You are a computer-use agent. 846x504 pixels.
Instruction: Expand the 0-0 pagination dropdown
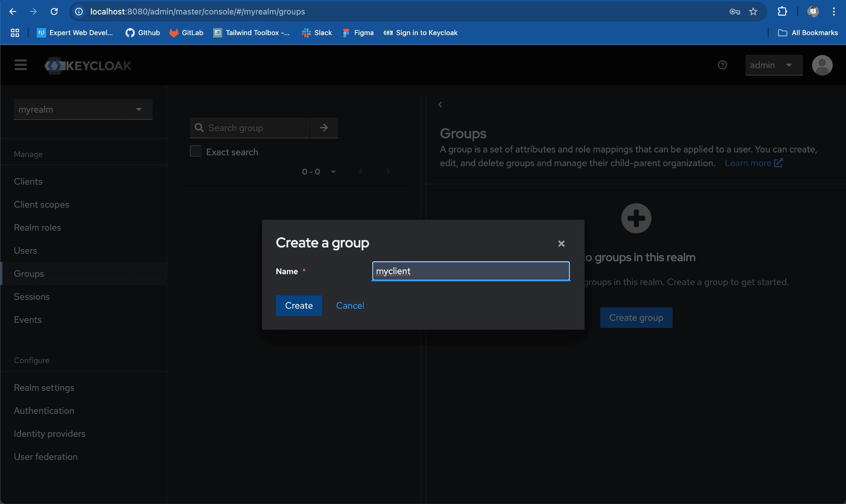pyautogui.click(x=333, y=172)
